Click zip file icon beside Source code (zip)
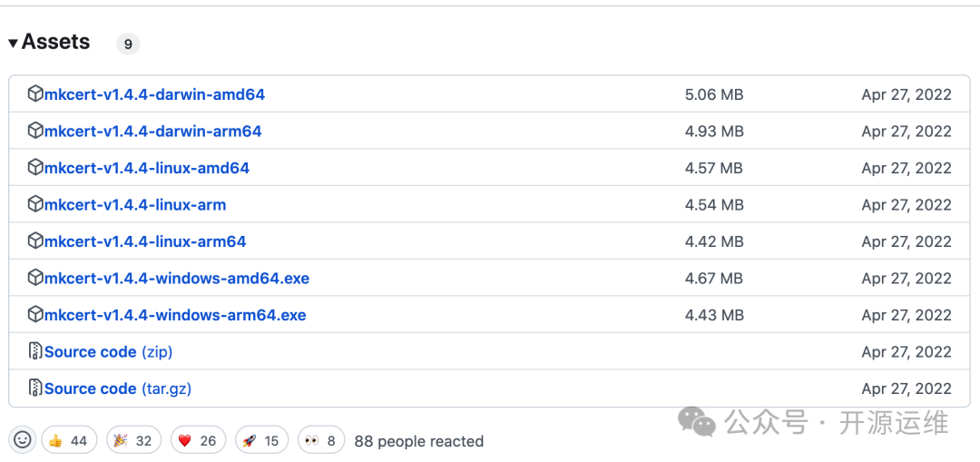 35,351
